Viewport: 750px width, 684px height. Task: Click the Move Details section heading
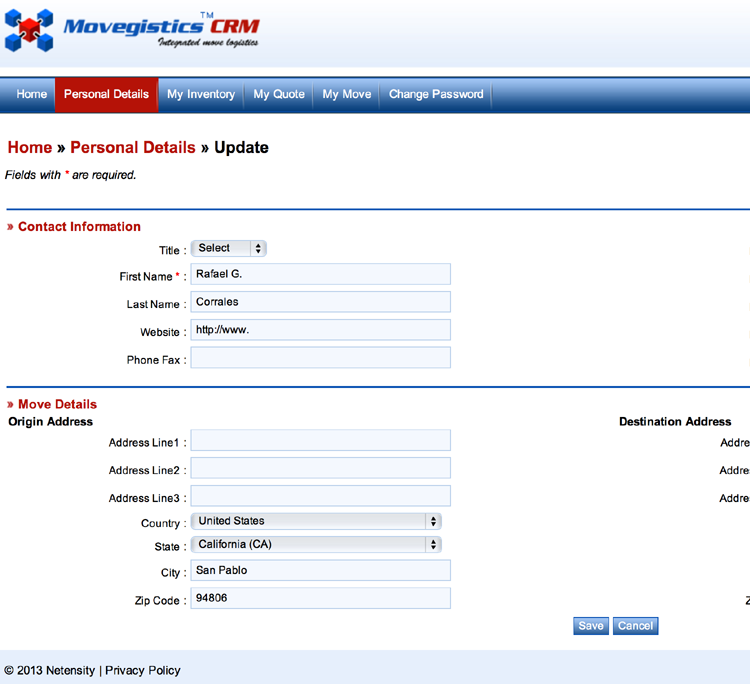57,404
